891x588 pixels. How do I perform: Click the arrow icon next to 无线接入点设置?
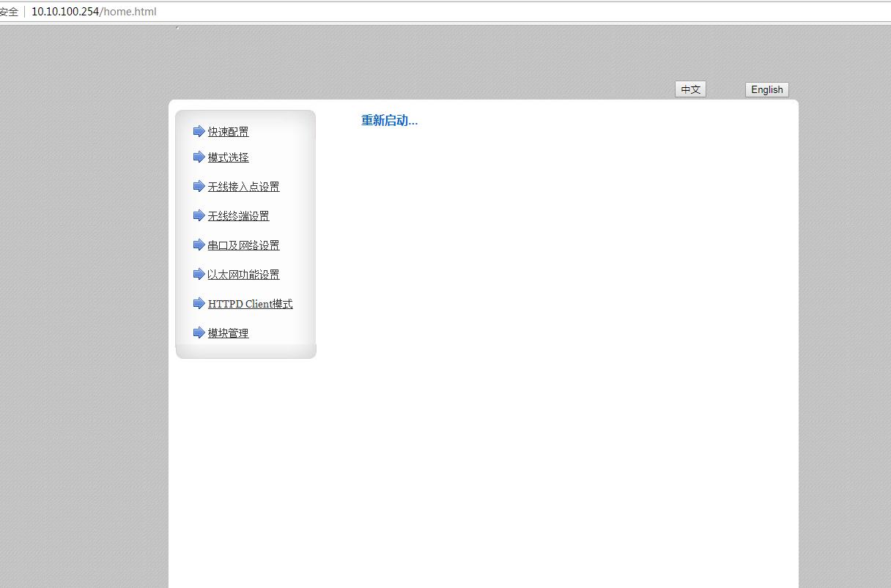coord(199,186)
